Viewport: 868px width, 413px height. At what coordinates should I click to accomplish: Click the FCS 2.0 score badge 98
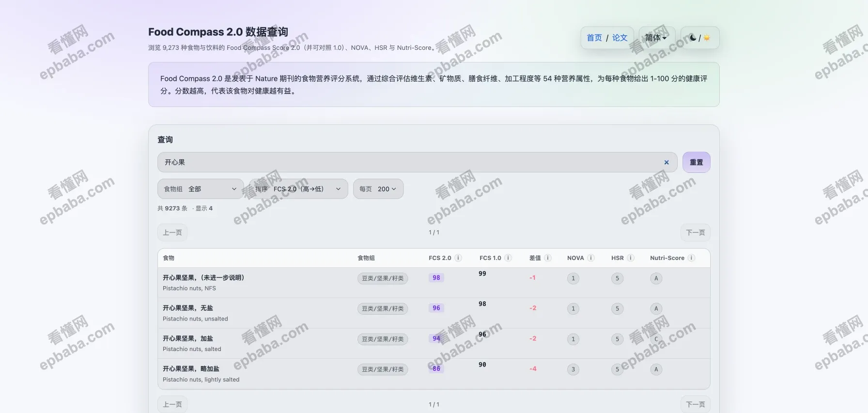436,278
